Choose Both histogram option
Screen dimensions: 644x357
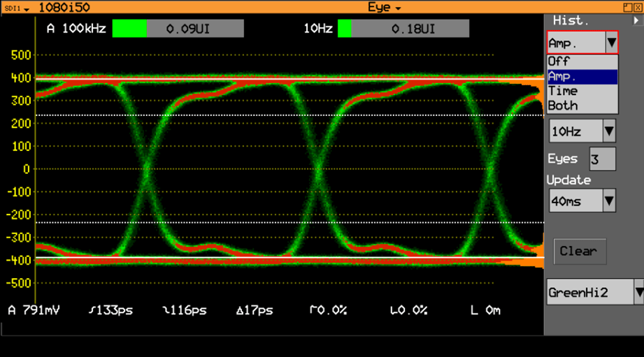pyautogui.click(x=582, y=106)
